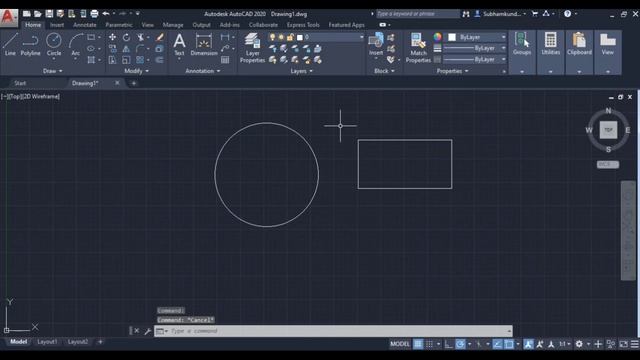This screenshot has width=640, height=360.
Task: Click the MODEL space button in status bar
Action: [400, 344]
